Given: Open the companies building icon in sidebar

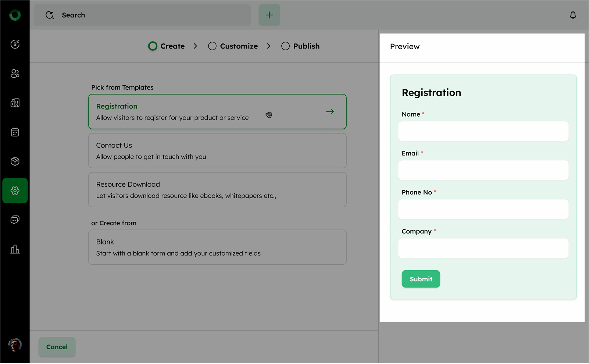Looking at the screenshot, I should tap(15, 103).
